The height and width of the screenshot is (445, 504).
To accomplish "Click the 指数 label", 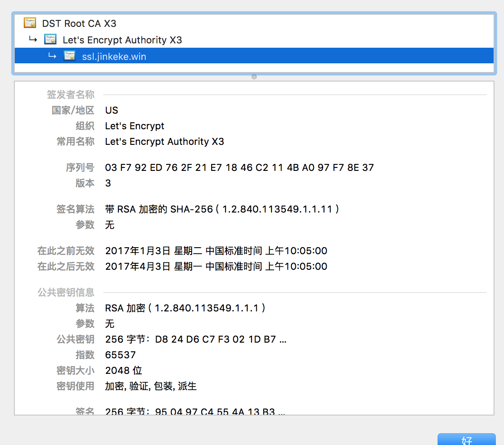I will click(x=85, y=355).
